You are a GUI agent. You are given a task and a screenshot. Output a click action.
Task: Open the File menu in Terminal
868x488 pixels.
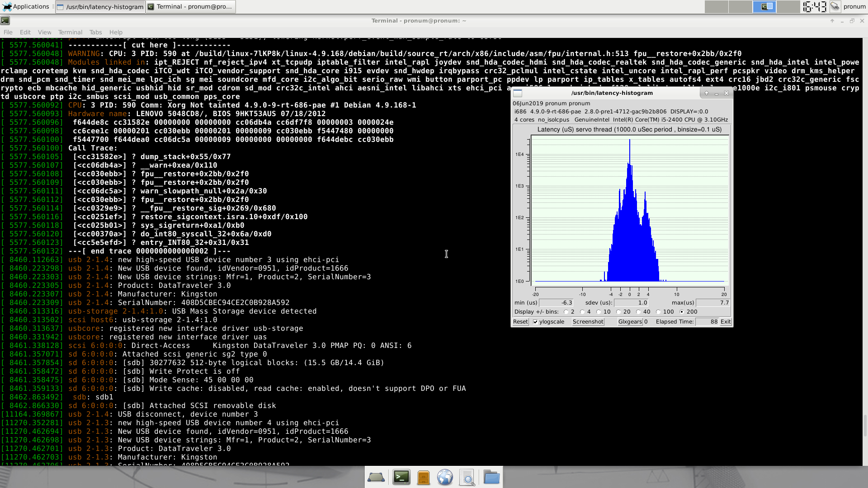8,32
